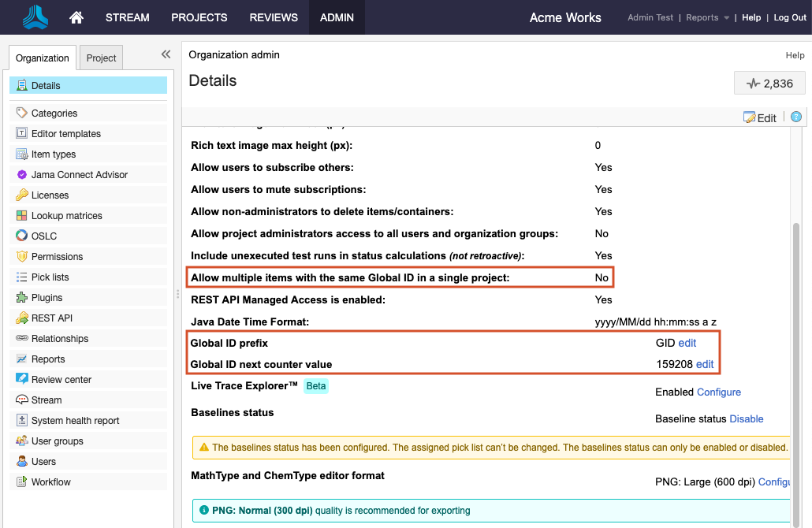Collapse the left sidebar panel
Viewport: 812px width, 528px height.
[x=166, y=54]
